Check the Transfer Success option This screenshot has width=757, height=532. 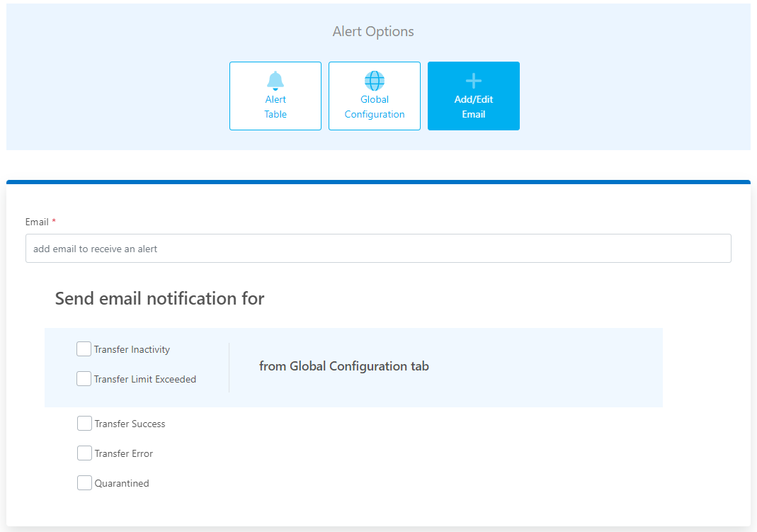[84, 424]
